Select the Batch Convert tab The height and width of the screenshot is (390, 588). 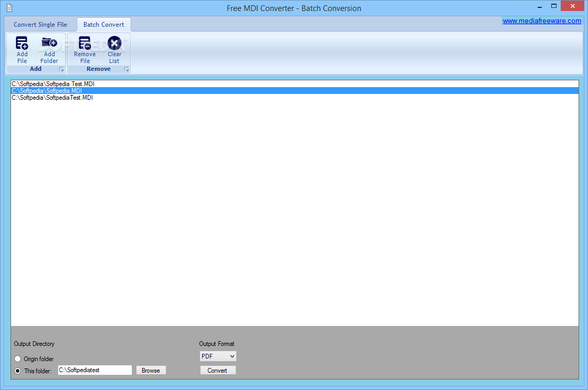tap(103, 24)
